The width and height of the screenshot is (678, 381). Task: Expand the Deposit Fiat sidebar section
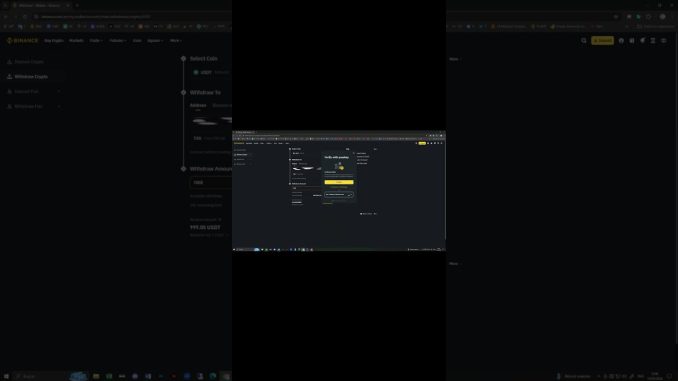point(33,92)
